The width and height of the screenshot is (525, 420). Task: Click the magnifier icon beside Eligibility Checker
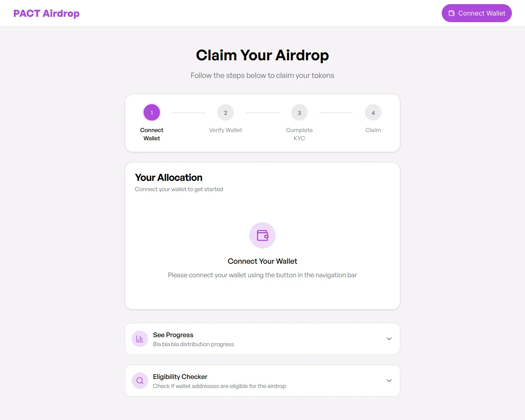(x=140, y=381)
